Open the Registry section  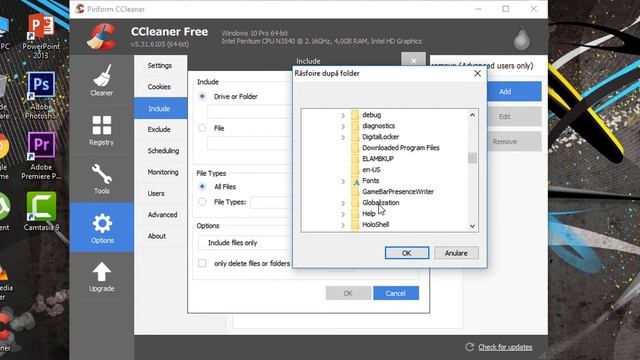click(x=102, y=131)
